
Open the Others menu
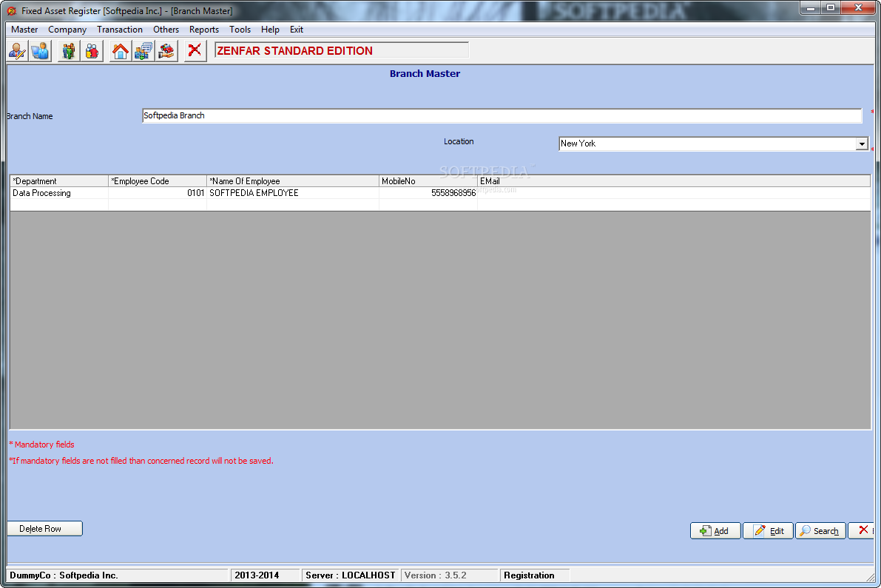pos(166,29)
